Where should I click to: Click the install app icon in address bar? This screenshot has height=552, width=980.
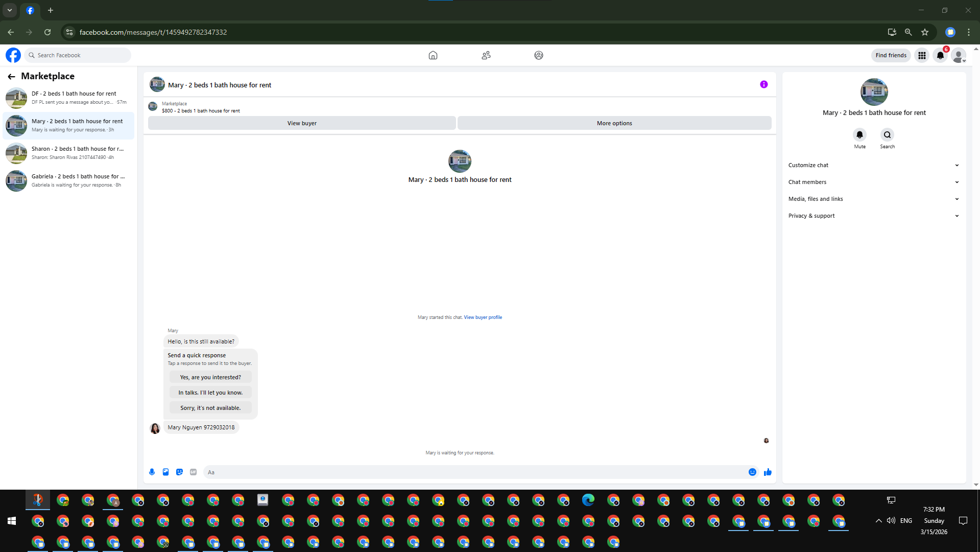892,32
